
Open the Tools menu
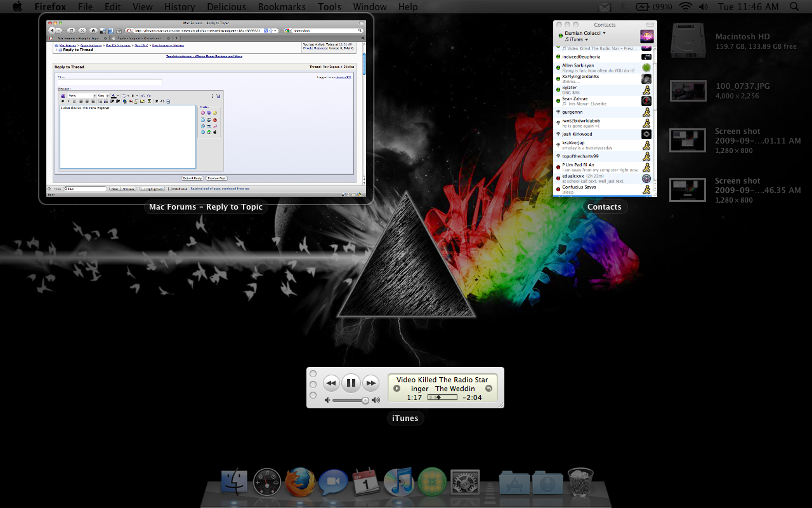point(329,7)
